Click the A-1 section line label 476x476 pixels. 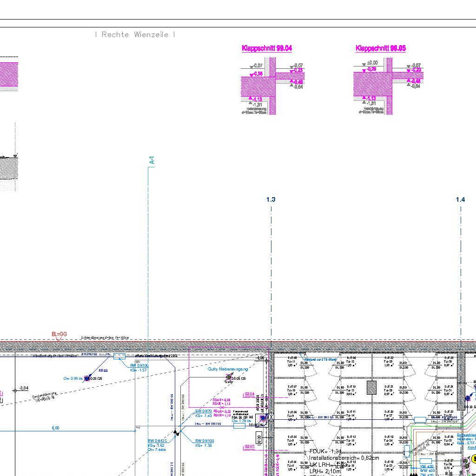pos(152,160)
